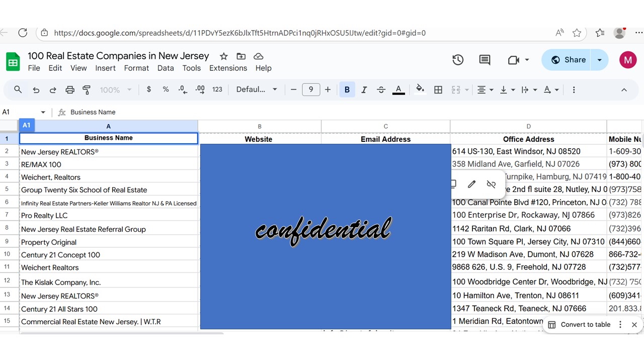Toggle strikethrough formatting

click(381, 89)
